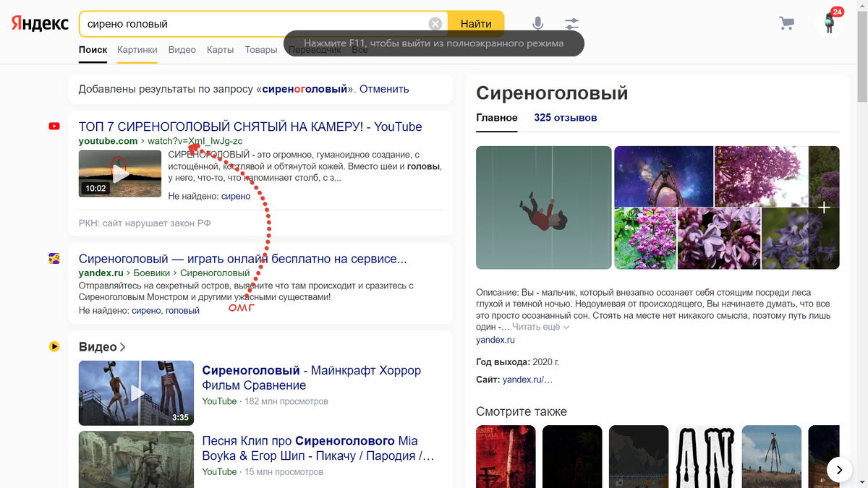Screen dimensions: 868x488
Task: Click the yandex.ru green link in the second result
Action: [x=101, y=273]
